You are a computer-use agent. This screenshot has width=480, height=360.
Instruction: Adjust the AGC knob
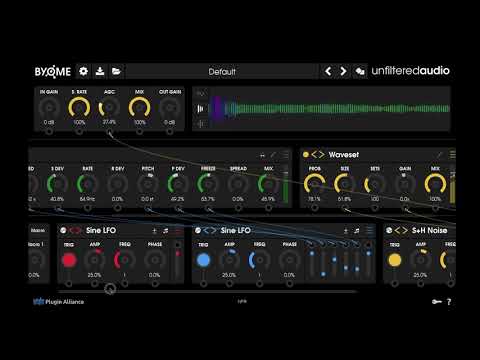point(109,107)
